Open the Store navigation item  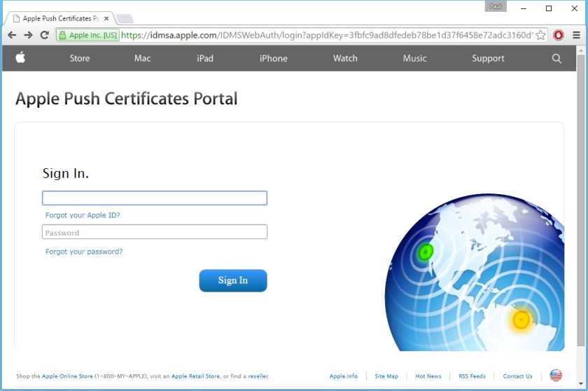[x=80, y=59]
